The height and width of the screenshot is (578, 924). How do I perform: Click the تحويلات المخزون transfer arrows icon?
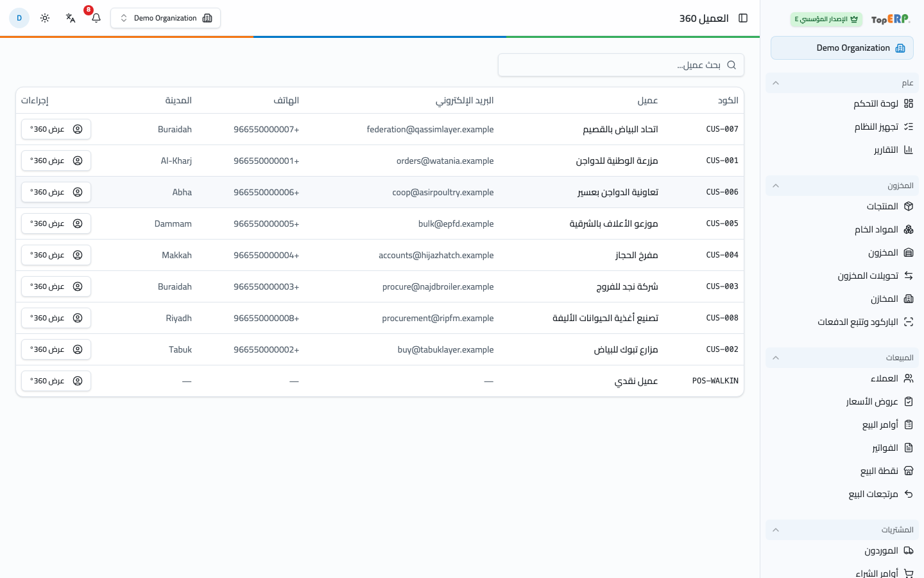pos(909,276)
